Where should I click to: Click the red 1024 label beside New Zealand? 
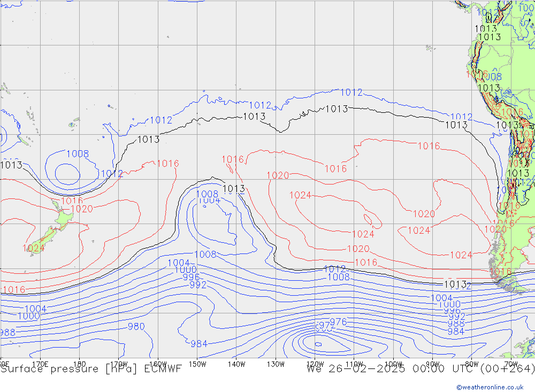click(x=33, y=248)
